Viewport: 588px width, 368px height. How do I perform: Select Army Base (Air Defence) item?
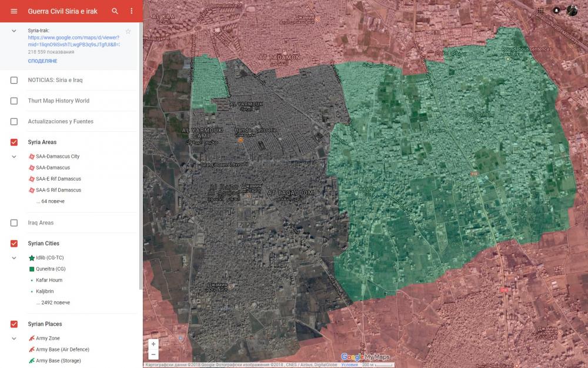(x=62, y=350)
